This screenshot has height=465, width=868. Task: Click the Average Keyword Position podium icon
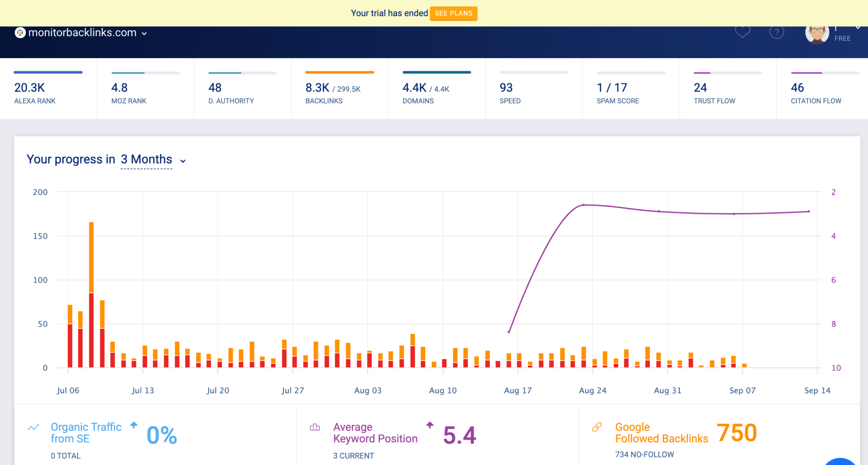tap(315, 427)
